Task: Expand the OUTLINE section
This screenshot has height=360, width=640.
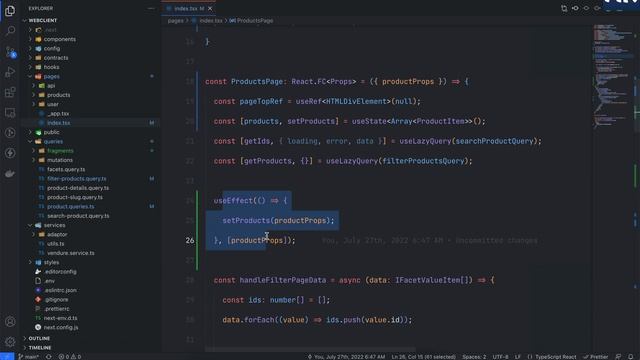Action: click(39, 338)
